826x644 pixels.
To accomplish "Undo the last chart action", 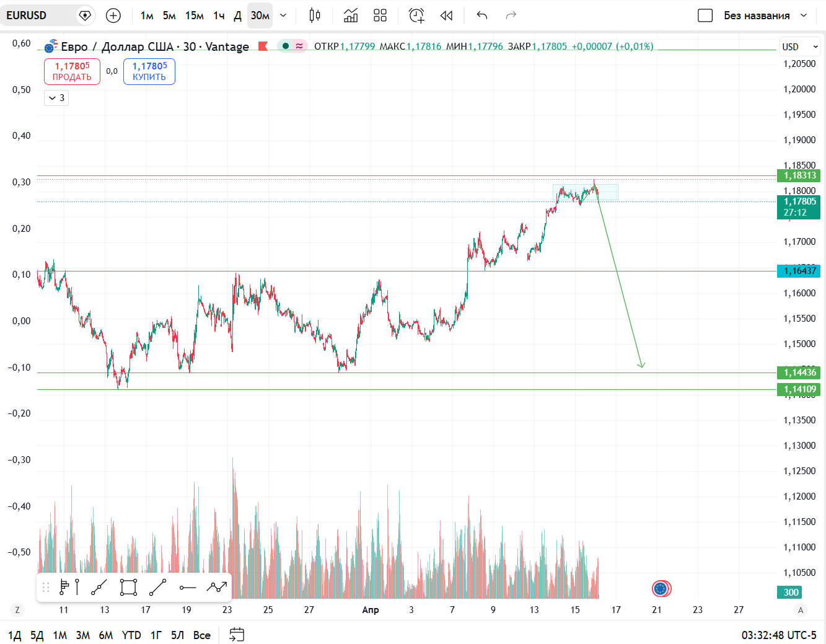I will (482, 15).
